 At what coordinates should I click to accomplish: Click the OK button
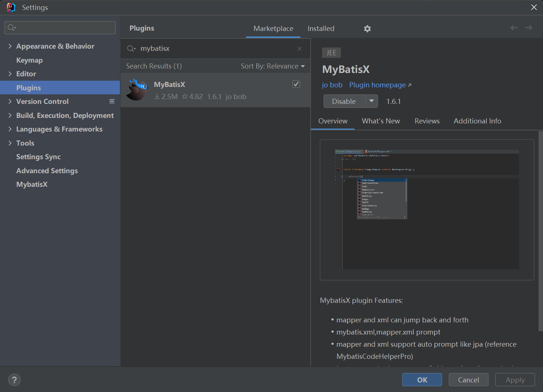pyautogui.click(x=422, y=380)
